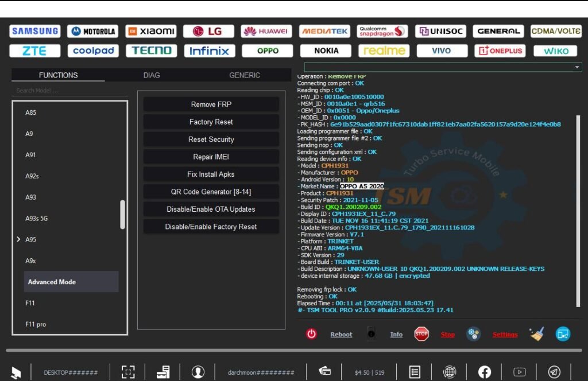Click the Info link
Viewport: 588px width, 381px height.
[x=396, y=335]
